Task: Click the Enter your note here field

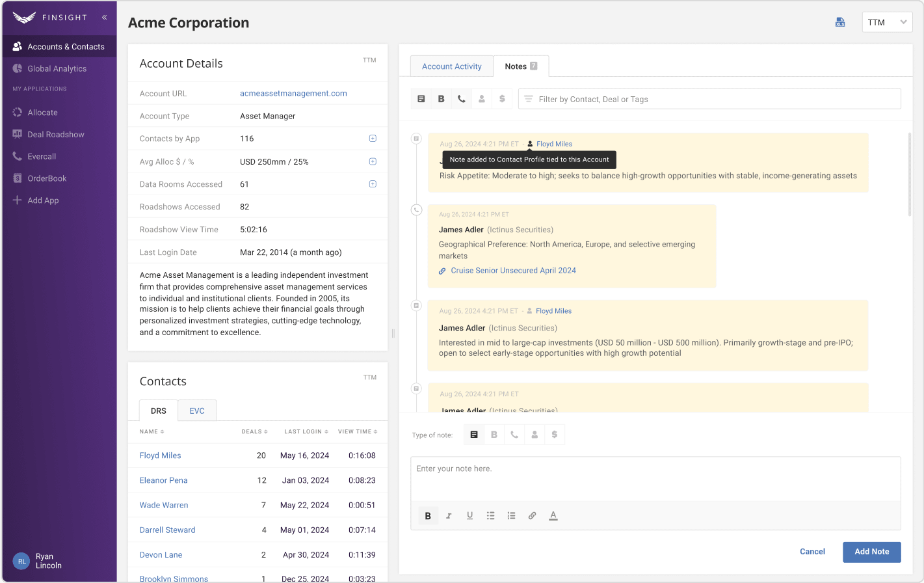Action: 655,479
